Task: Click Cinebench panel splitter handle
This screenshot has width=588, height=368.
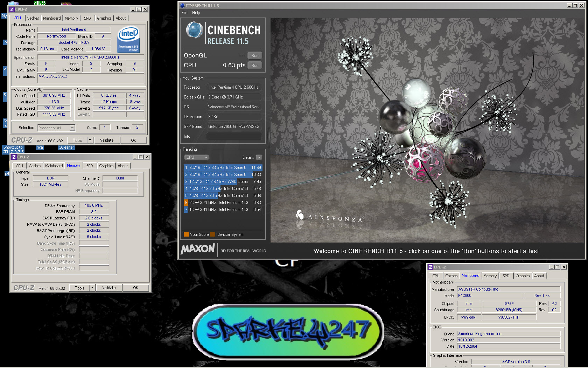Action: coord(268,137)
